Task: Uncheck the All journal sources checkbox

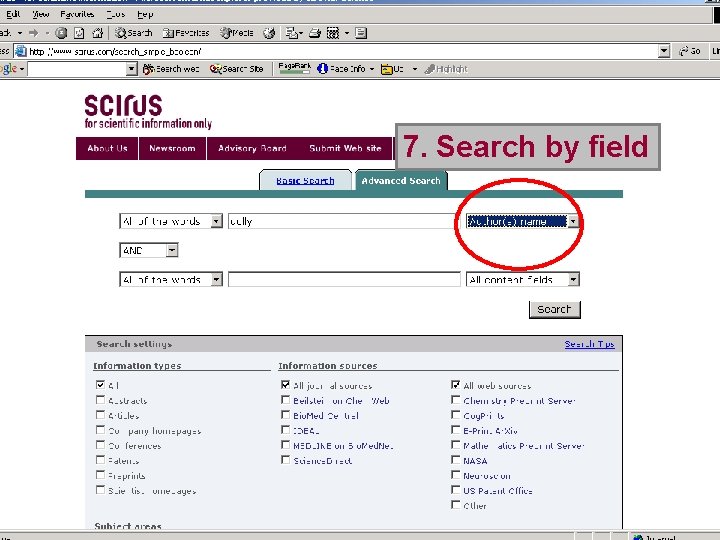Action: click(286, 385)
